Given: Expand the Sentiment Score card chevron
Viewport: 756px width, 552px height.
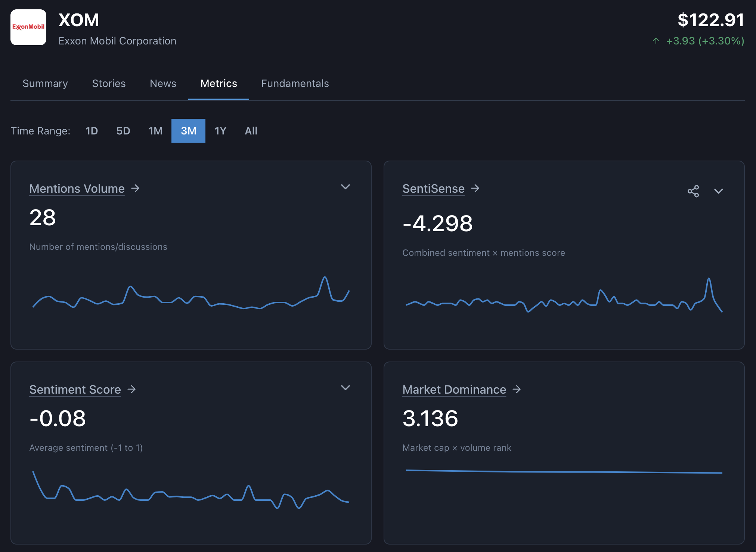Looking at the screenshot, I should click(346, 388).
